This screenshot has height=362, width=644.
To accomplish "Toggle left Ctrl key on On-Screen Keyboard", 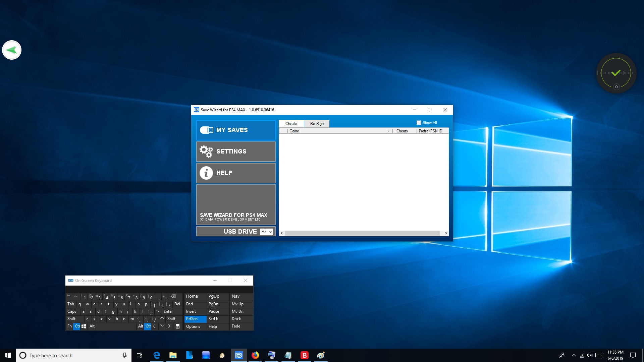I will pyautogui.click(x=77, y=326).
